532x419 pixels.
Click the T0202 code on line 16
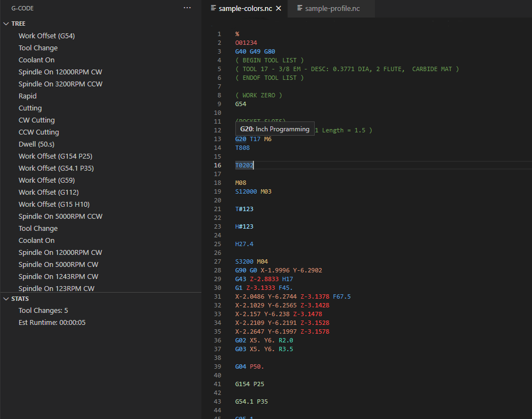pyautogui.click(x=243, y=165)
